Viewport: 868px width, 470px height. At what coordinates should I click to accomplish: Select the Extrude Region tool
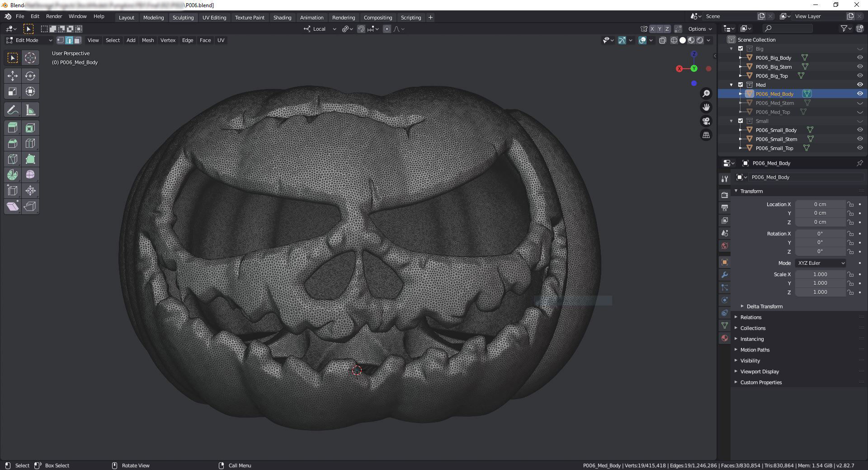13,128
